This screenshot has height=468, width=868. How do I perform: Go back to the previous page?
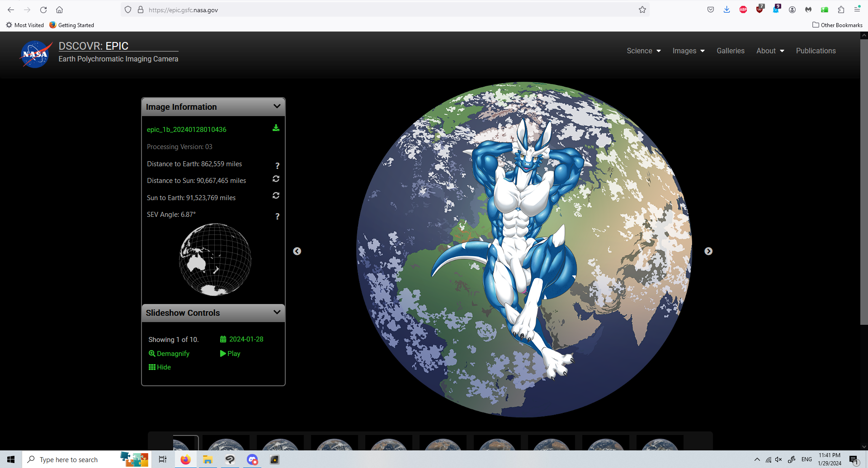11,9
